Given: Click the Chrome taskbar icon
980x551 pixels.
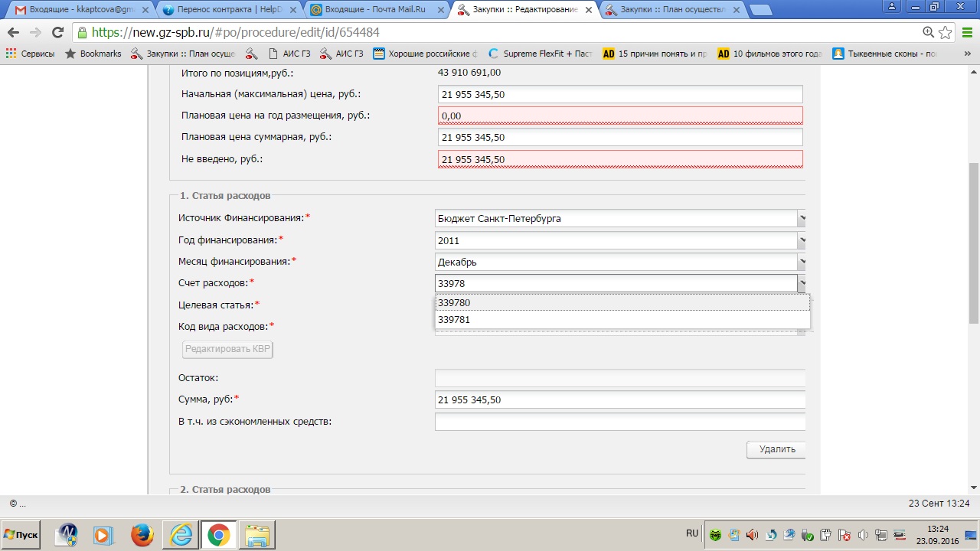Looking at the screenshot, I should click(x=218, y=534).
